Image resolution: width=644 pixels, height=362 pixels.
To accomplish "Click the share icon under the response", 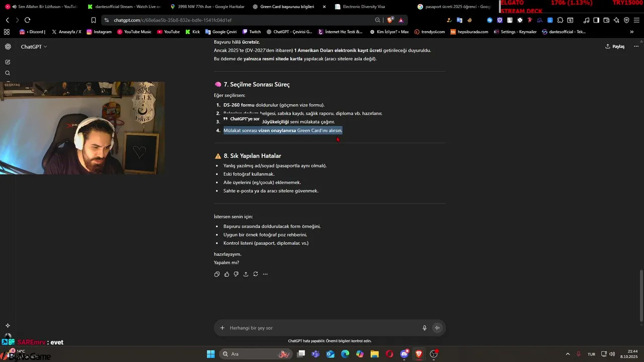I will pos(246,274).
